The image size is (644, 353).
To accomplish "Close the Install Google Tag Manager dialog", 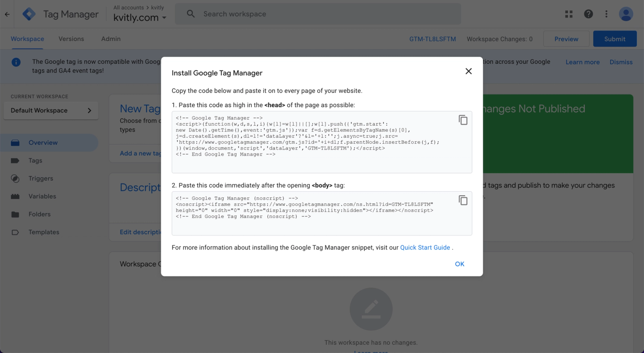I will tap(468, 71).
